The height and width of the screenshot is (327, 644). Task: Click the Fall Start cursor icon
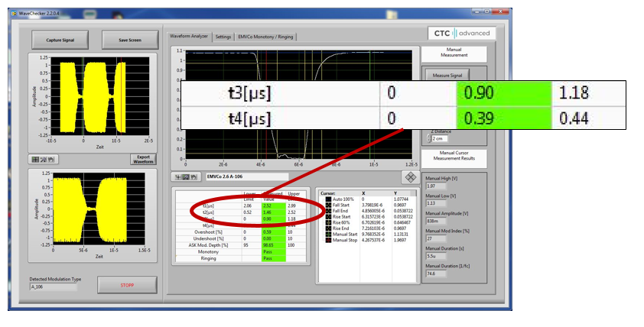coord(328,206)
